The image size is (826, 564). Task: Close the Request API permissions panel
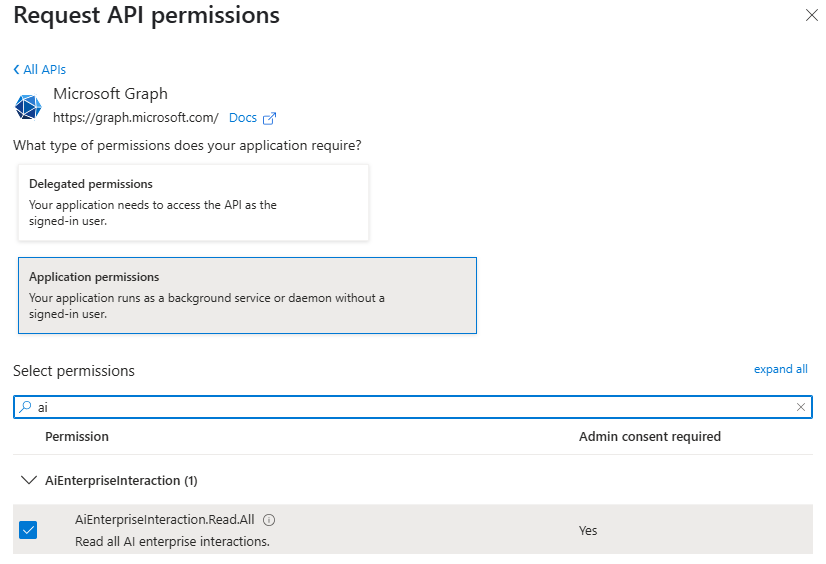pos(811,15)
